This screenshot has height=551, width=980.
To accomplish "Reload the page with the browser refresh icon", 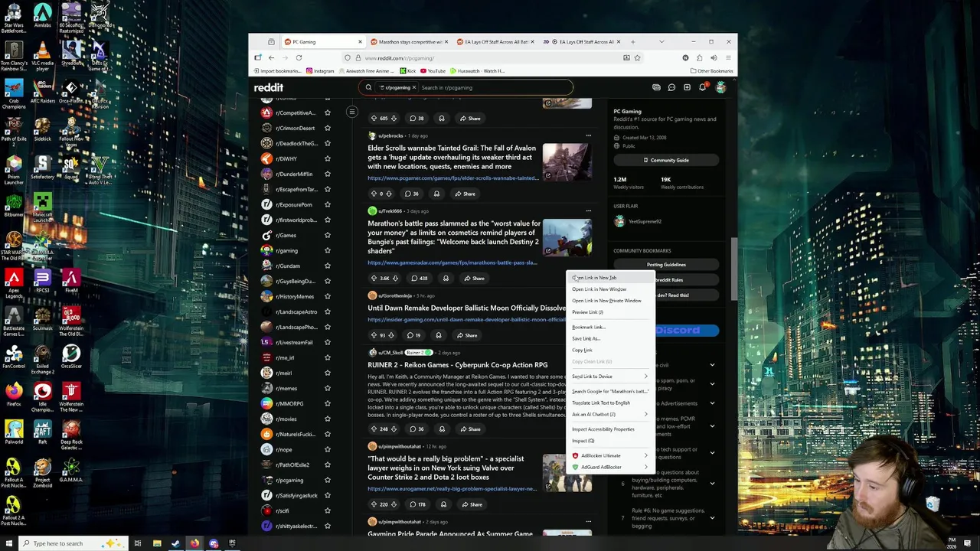I will 299,57.
